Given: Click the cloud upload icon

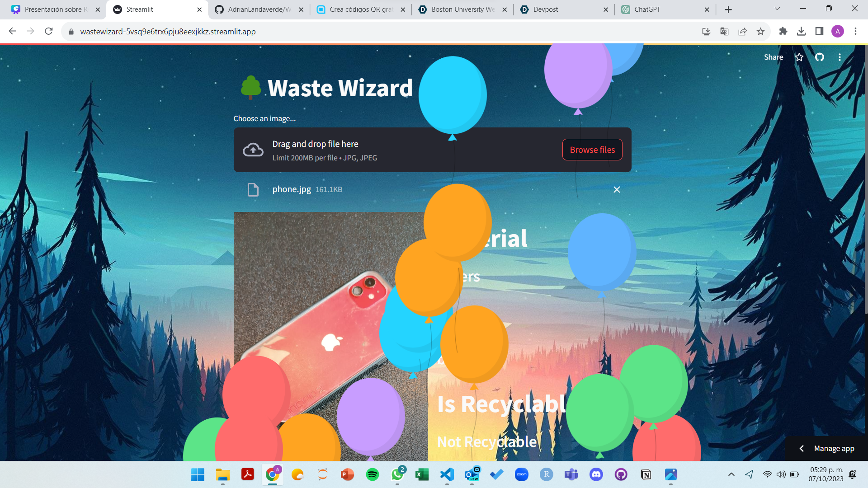Looking at the screenshot, I should click(253, 150).
